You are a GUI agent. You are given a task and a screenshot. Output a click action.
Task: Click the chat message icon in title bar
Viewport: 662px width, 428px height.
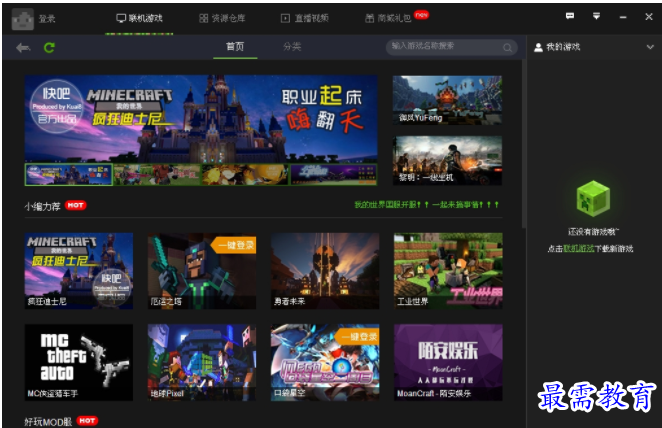570,16
